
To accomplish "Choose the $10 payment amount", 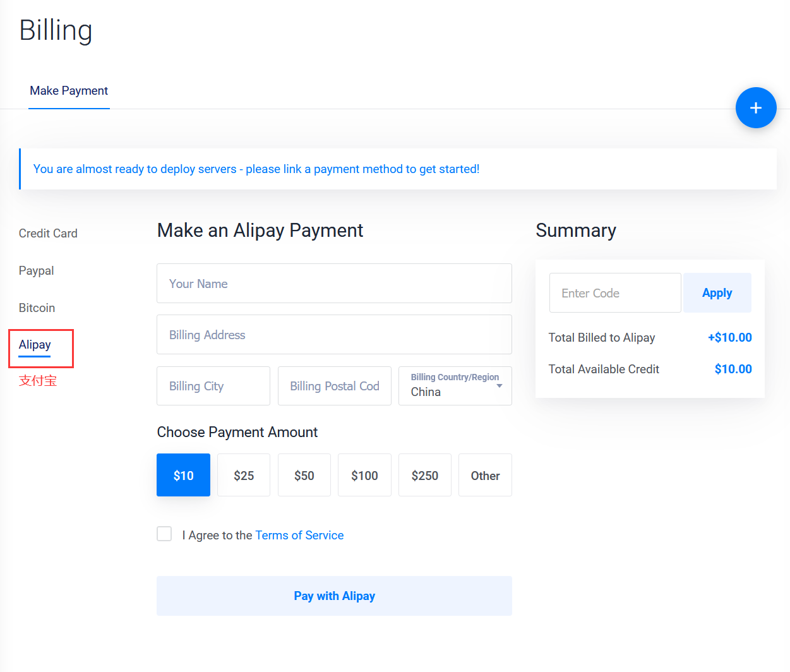I will click(x=183, y=475).
